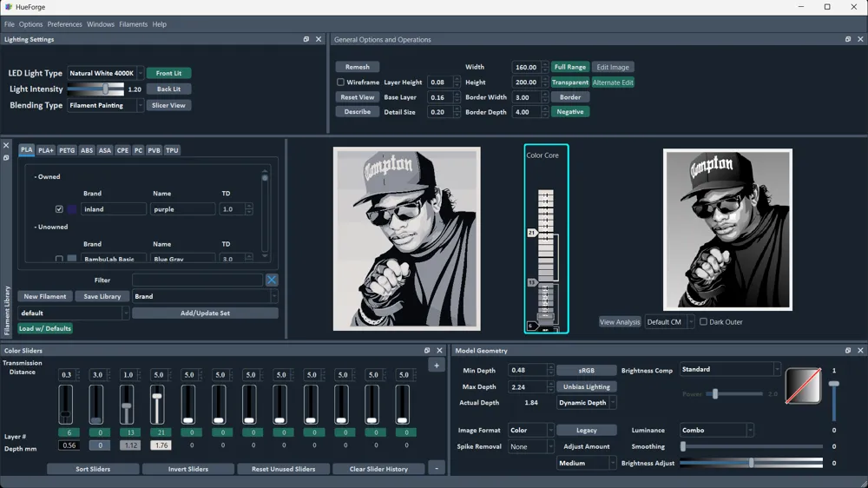Click the Remesh button
The height and width of the screenshot is (488, 868).
(357, 67)
